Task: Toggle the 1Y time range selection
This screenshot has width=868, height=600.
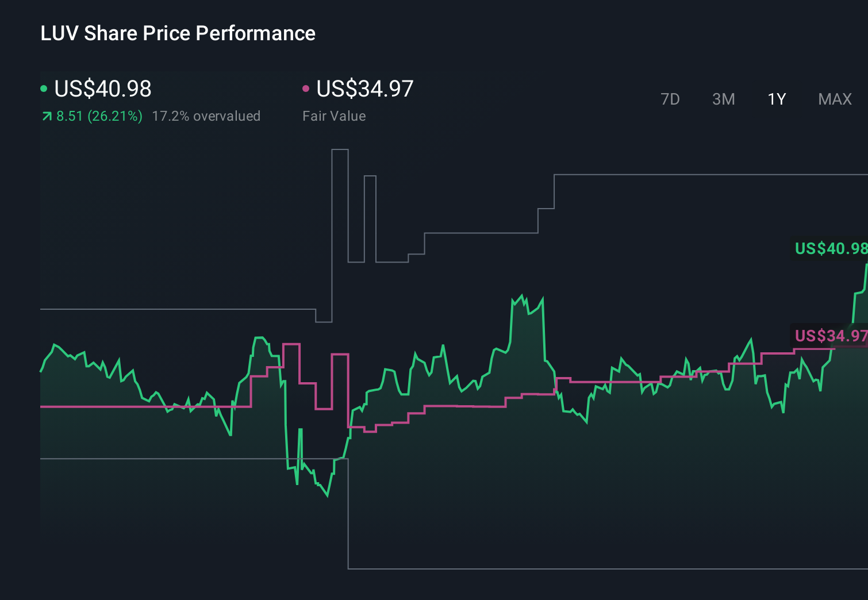Action: (776, 99)
